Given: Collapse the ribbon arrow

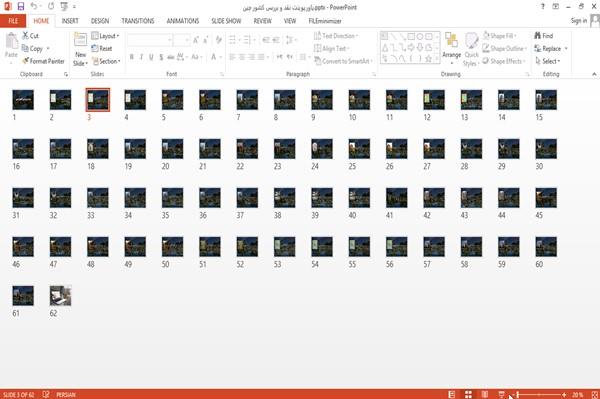Looking at the screenshot, I should pyautogui.click(x=594, y=74).
